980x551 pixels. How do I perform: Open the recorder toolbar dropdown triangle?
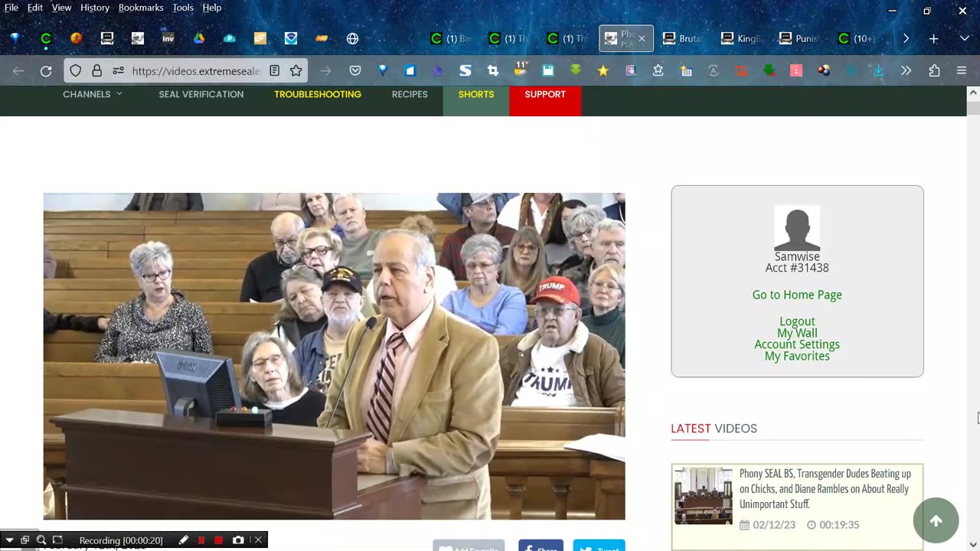click(x=9, y=540)
